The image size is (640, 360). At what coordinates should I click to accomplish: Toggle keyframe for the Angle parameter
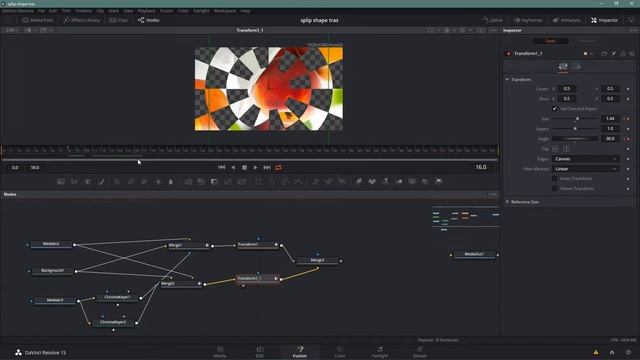pos(628,139)
